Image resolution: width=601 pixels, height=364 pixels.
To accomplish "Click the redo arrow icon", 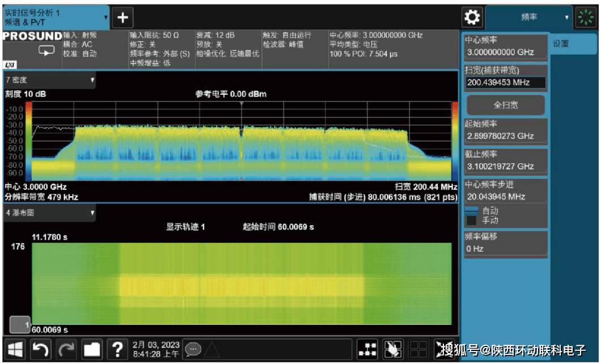I will (66, 350).
